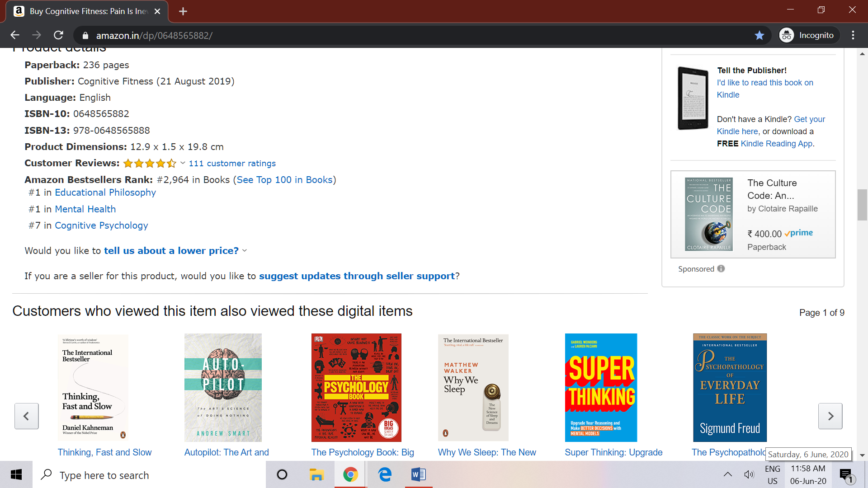
Task: Click the Kindle device image
Action: click(693, 98)
